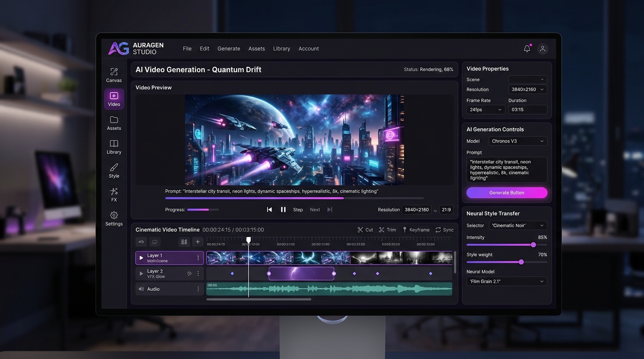Select the Trim tool in timeline

click(388, 230)
